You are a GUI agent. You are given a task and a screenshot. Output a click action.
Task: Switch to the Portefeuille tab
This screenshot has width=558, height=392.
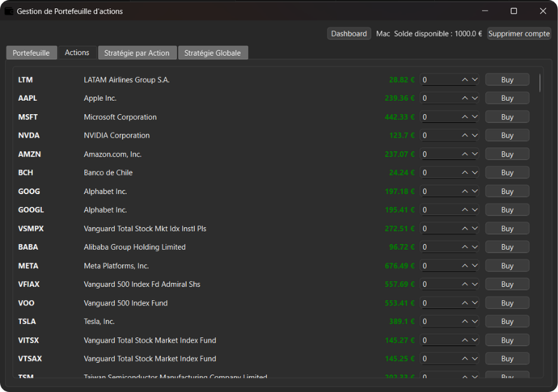[31, 53]
